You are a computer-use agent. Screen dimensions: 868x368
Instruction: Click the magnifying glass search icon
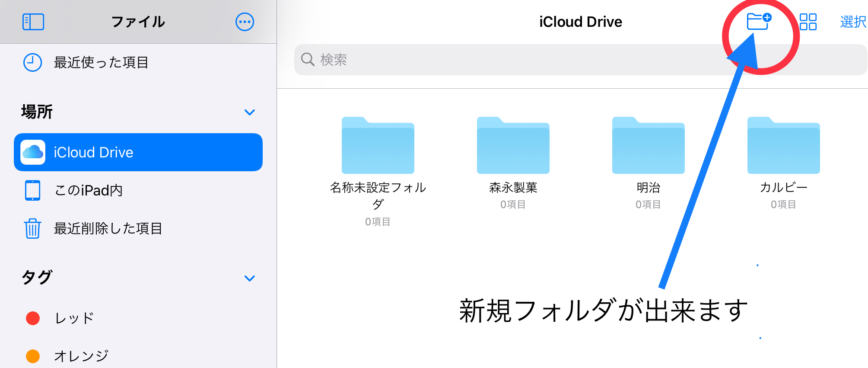(308, 59)
